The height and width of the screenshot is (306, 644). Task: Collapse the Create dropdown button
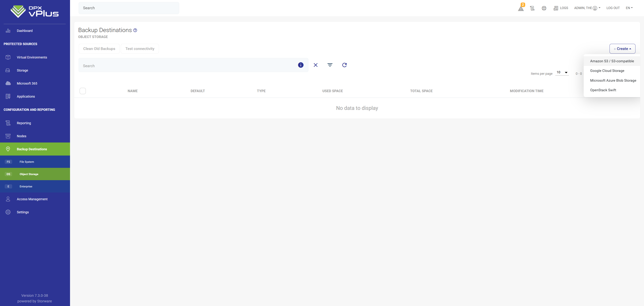point(622,49)
